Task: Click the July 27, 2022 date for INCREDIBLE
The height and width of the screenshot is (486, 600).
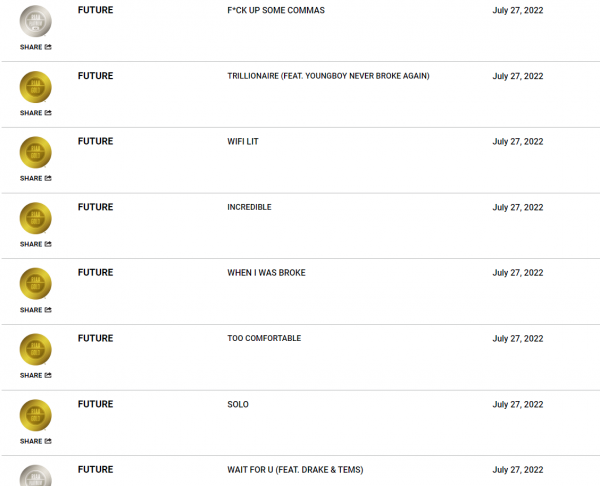Action: pos(518,207)
